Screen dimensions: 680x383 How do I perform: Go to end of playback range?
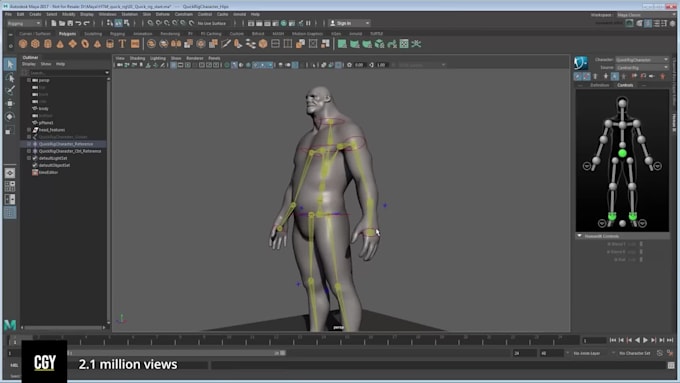(x=670, y=340)
